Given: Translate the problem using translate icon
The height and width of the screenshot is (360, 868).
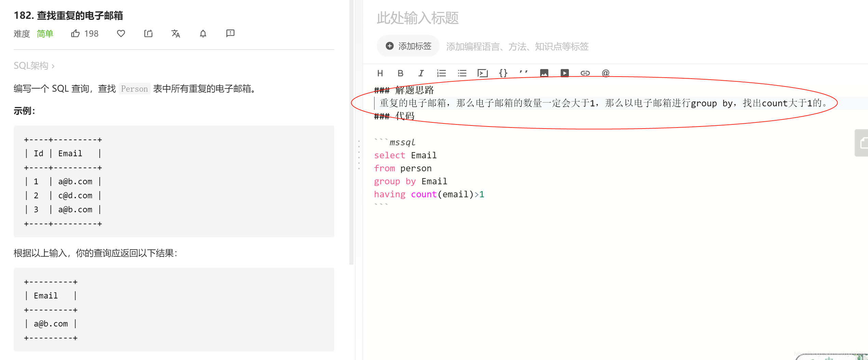Looking at the screenshot, I should pos(175,33).
